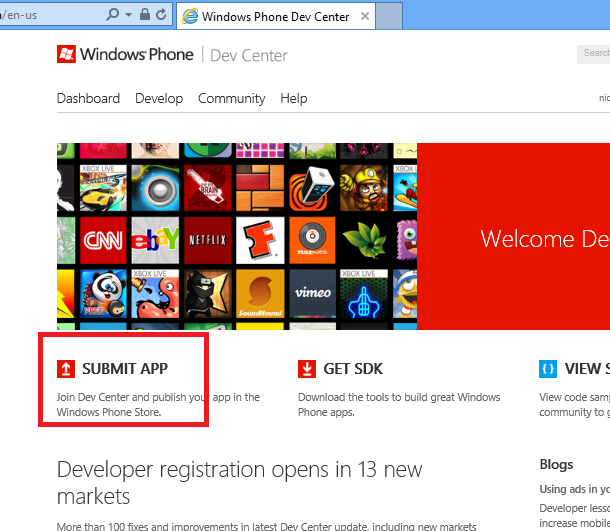
Task: Click the Netflix app tile in banner
Action: coord(206,239)
